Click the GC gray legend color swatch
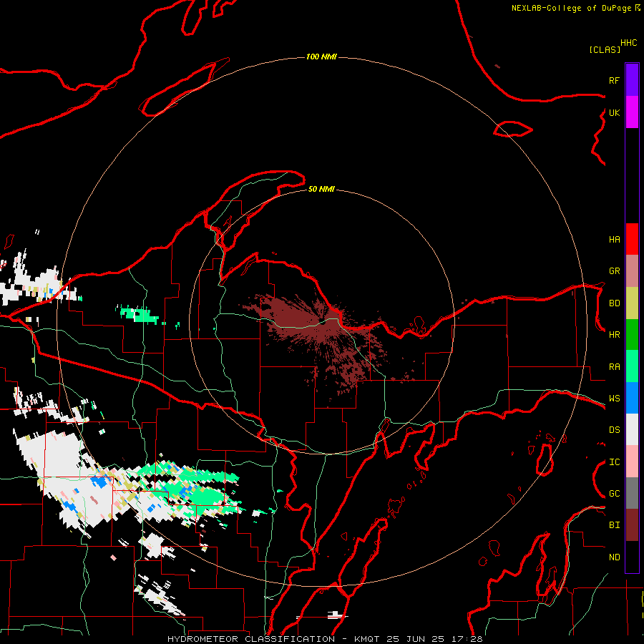644x644 pixels. point(632,493)
